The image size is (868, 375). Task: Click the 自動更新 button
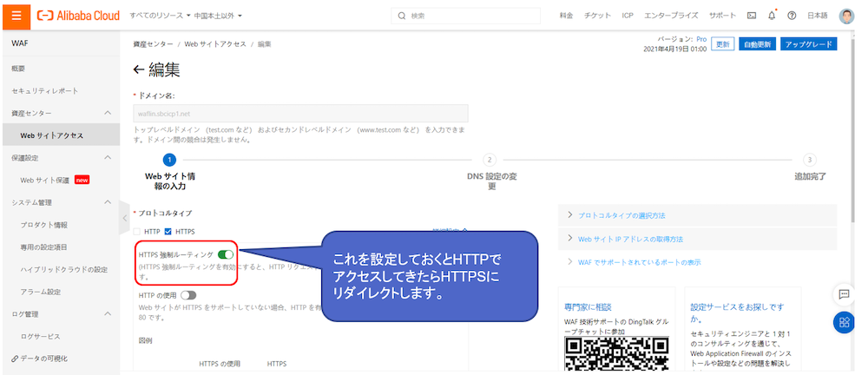tap(757, 44)
